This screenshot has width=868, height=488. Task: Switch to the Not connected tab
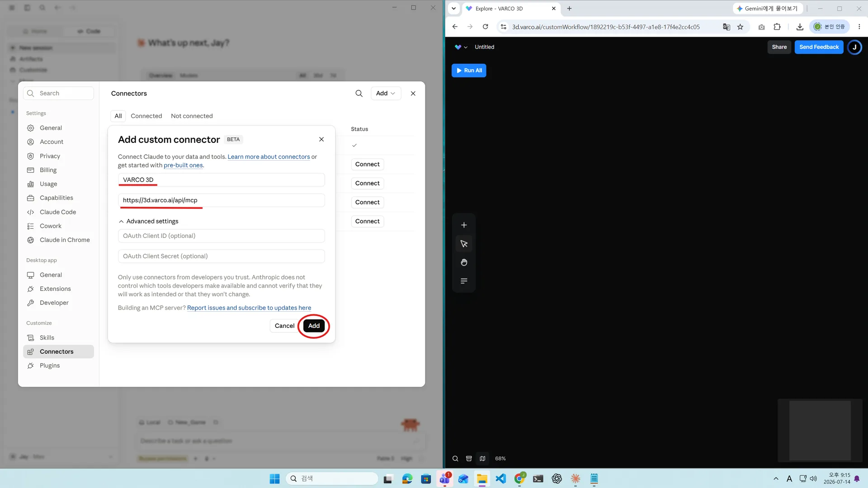pos(192,116)
